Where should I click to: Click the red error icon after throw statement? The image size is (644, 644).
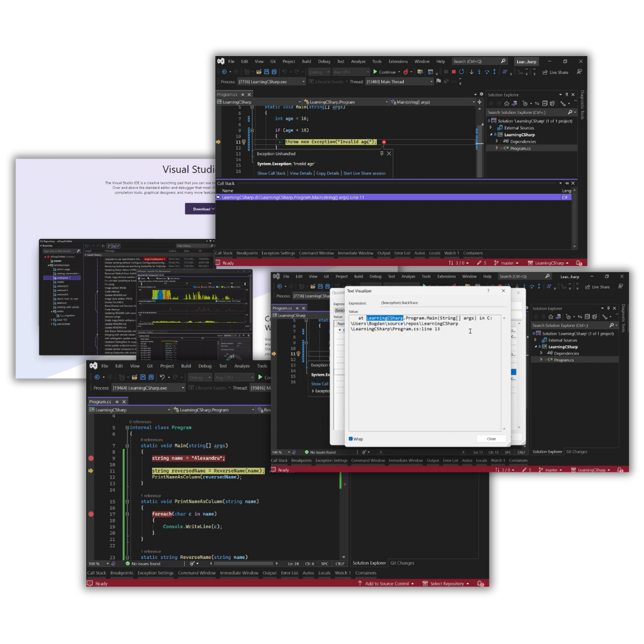pyautogui.click(x=384, y=142)
